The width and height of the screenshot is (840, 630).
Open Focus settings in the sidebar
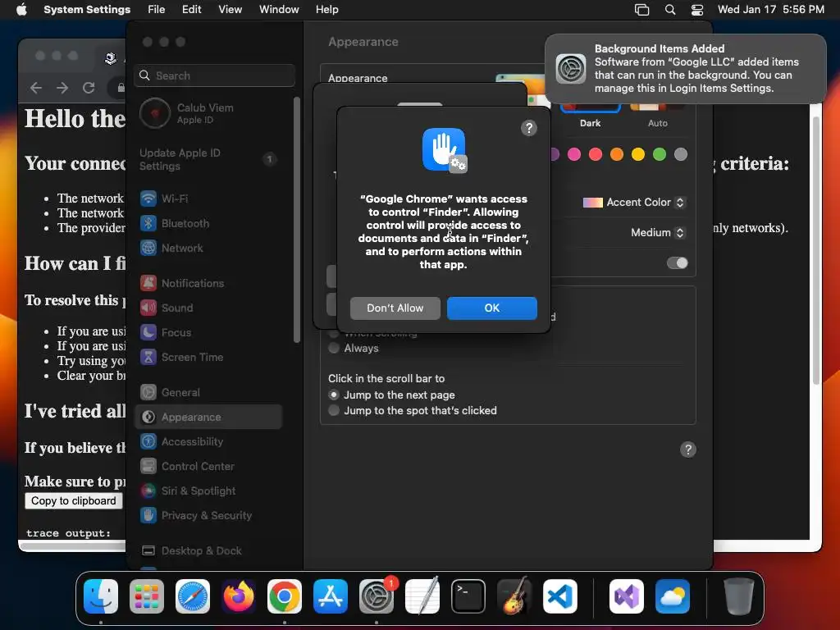coord(210,333)
